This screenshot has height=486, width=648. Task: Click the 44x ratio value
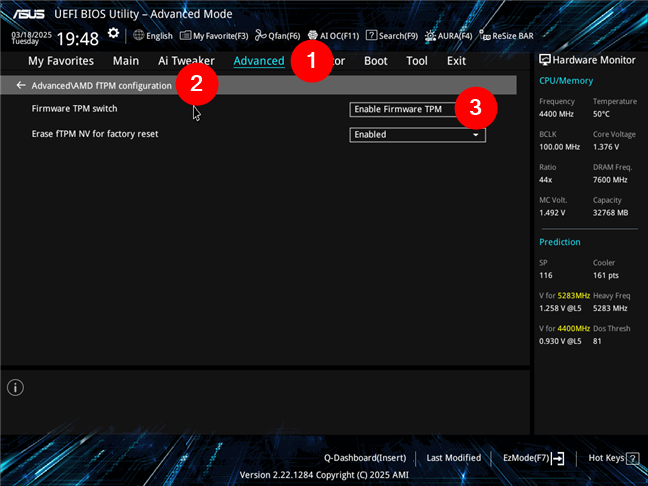[545, 180]
